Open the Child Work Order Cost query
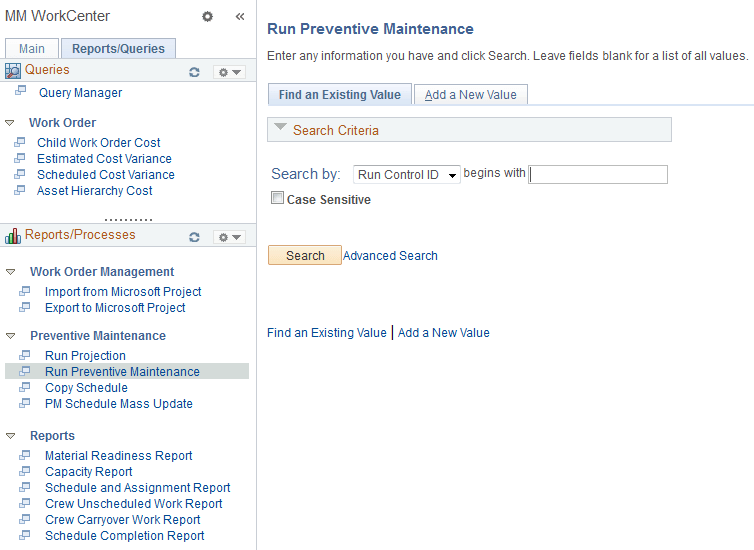The image size is (754, 550). click(99, 143)
